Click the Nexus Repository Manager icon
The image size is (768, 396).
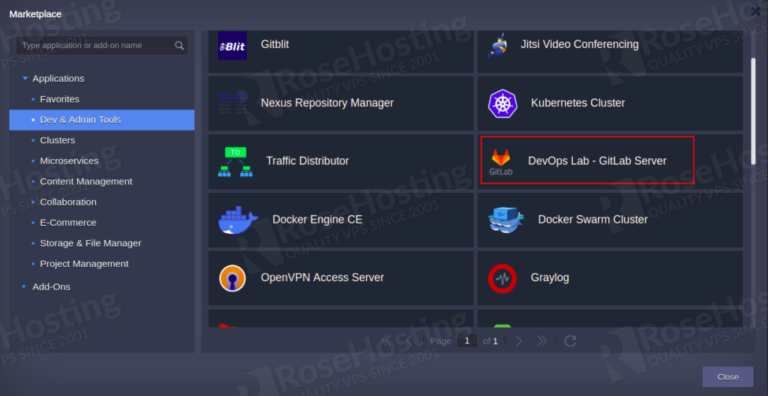click(x=233, y=103)
